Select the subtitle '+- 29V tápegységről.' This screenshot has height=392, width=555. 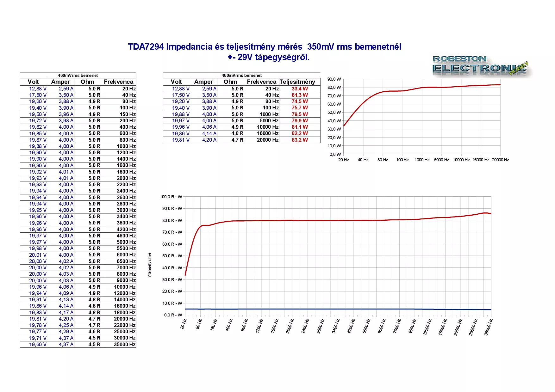(269, 57)
